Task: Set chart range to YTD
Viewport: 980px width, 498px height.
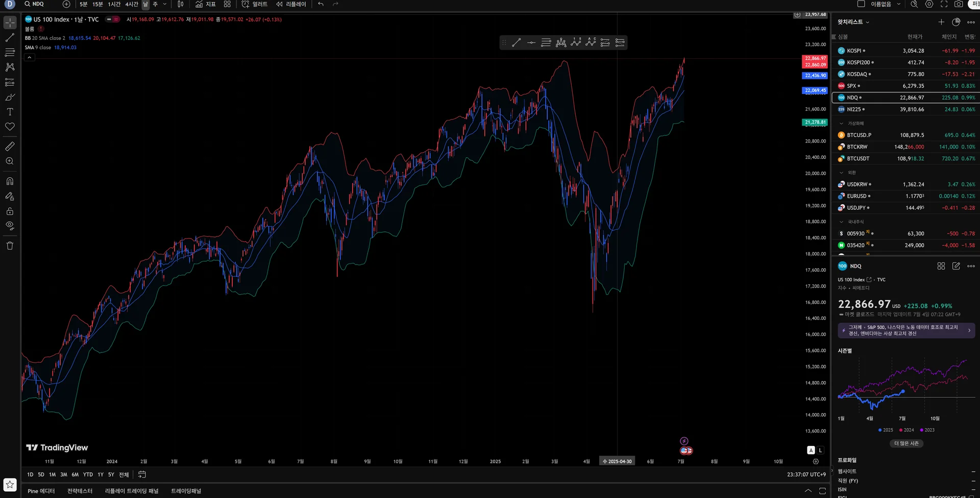Action: 88,475
